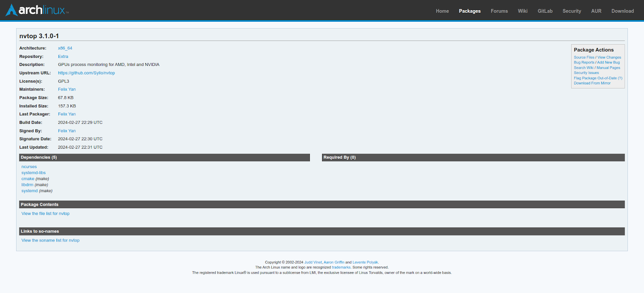Open the libdrm make dependency
The image size is (644, 293).
[x=27, y=185]
